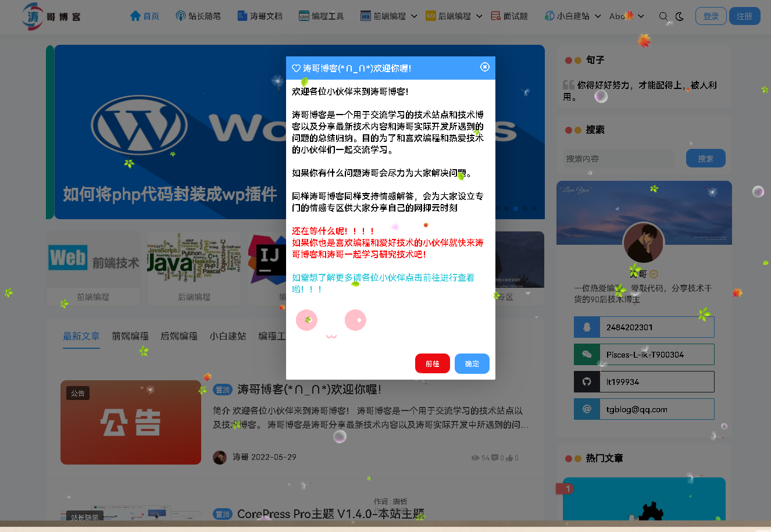771x532 pixels.
Task: Open the GitHub icon for lt199934
Action: point(587,382)
